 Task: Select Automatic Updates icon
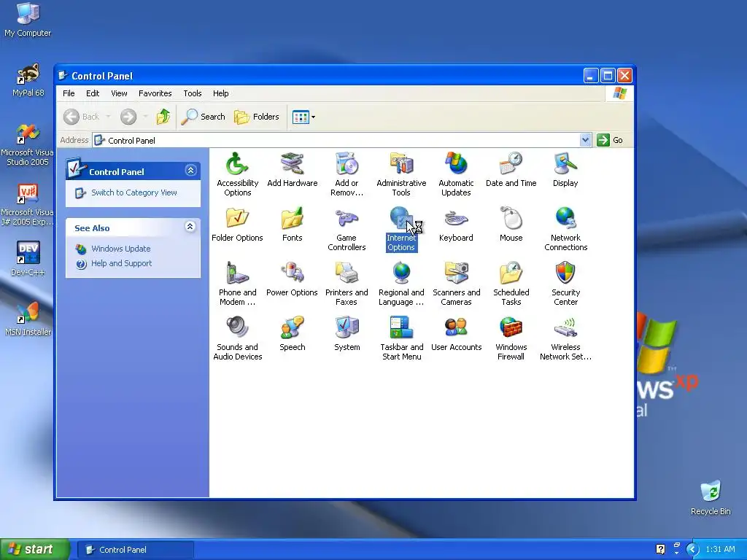pos(456,164)
